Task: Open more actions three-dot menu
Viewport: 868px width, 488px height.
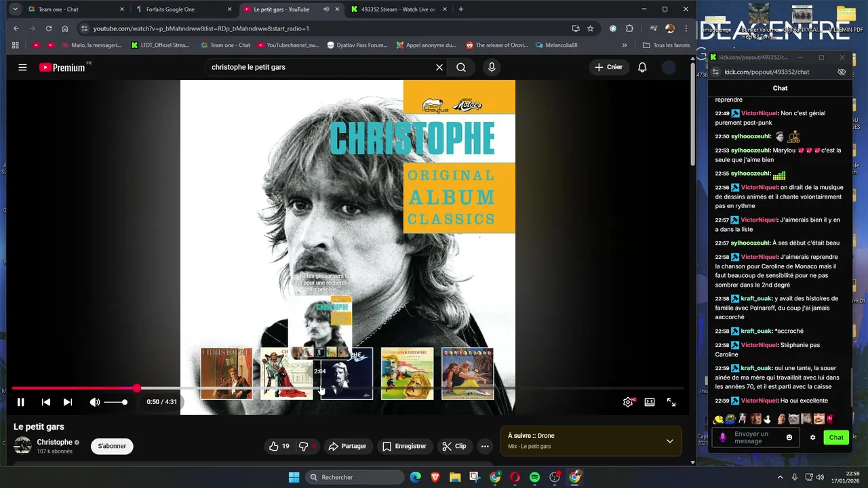Action: [x=485, y=446]
